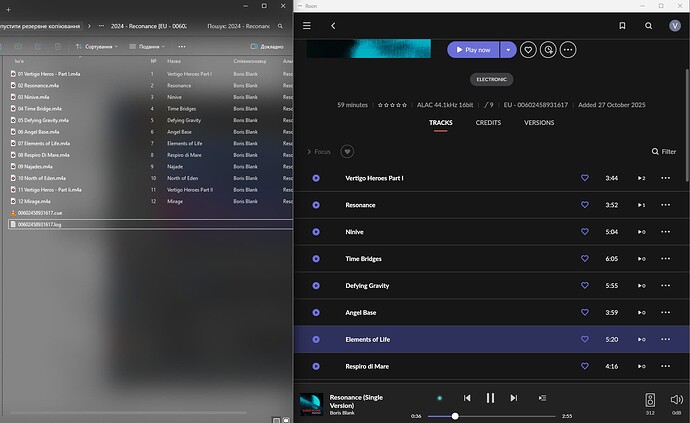Open the Roon hamburger navigation menu
The width and height of the screenshot is (690, 423).
(307, 26)
